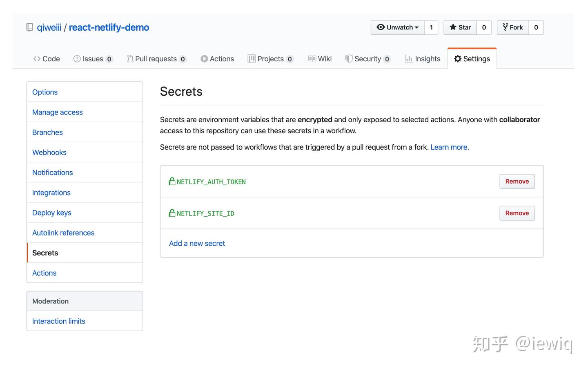View the stargazers count next to Star
The width and height of the screenshot is (588, 370).
tap(484, 27)
